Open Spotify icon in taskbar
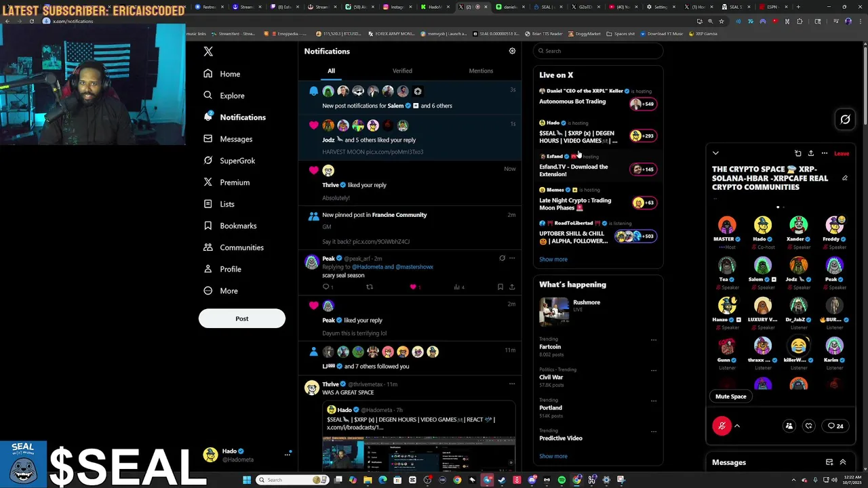This screenshot has width=868, height=488. tap(561, 480)
